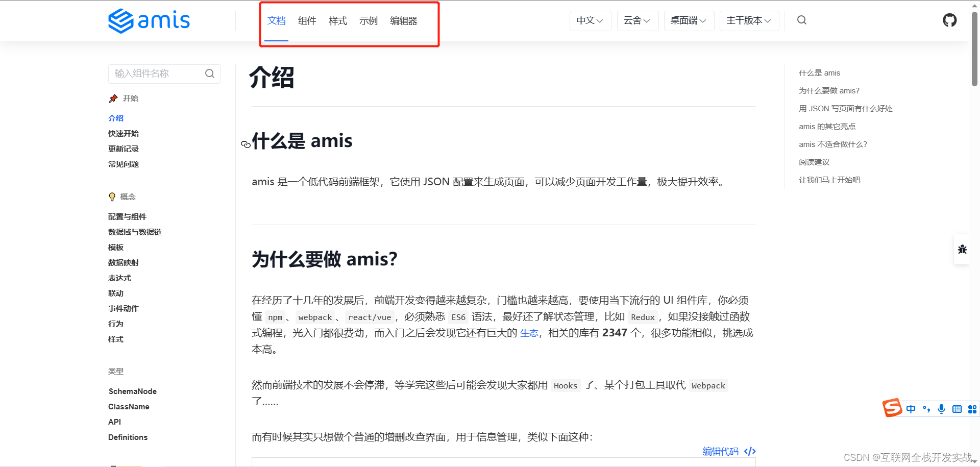Click the Sogou input method S icon
980x467 pixels.
[892, 408]
